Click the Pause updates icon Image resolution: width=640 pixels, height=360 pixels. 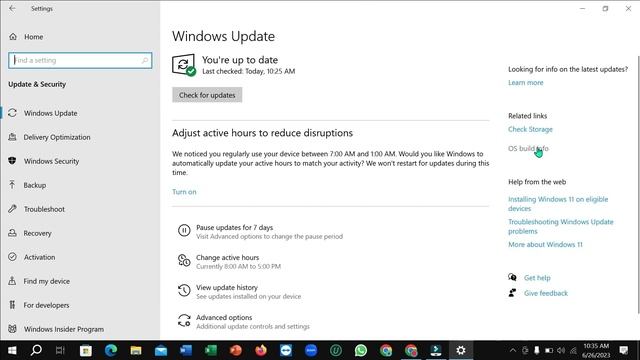point(184,231)
